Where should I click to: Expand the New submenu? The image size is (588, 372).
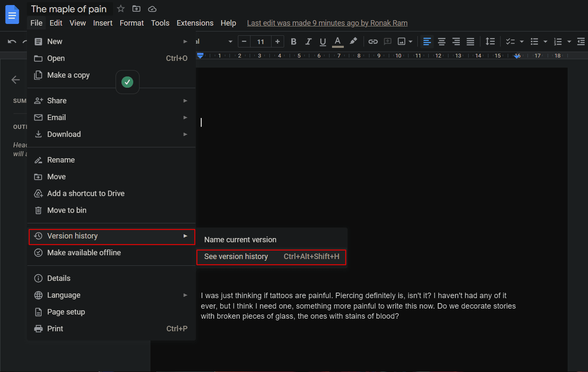click(x=111, y=41)
